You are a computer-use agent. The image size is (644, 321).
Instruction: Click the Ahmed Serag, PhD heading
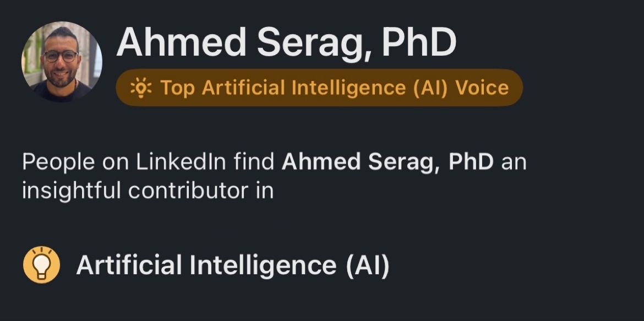[286, 42]
